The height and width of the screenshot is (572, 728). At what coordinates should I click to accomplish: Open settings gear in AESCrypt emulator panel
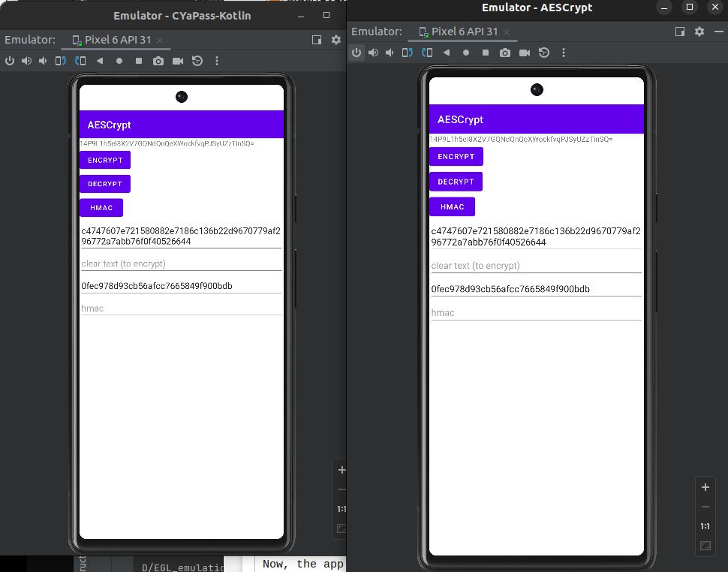pyautogui.click(x=699, y=32)
